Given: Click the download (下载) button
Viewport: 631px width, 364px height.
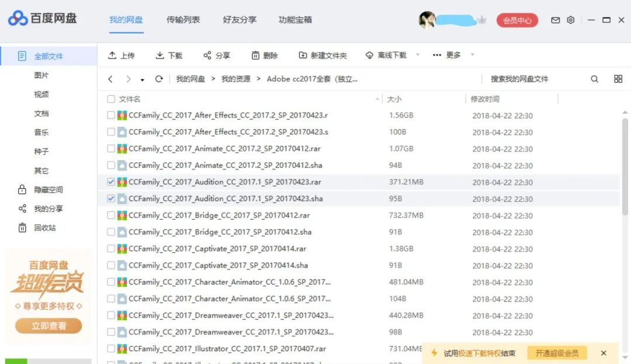Looking at the screenshot, I should coord(169,56).
